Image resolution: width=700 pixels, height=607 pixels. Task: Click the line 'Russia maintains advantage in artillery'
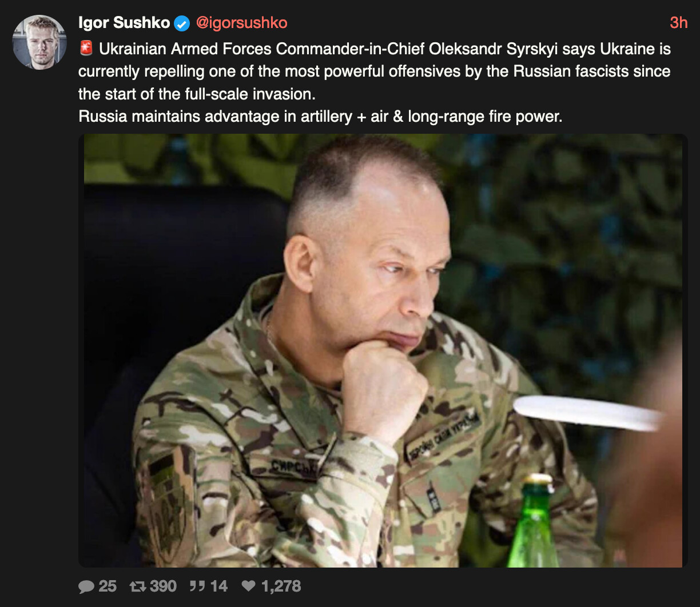pos(320,117)
